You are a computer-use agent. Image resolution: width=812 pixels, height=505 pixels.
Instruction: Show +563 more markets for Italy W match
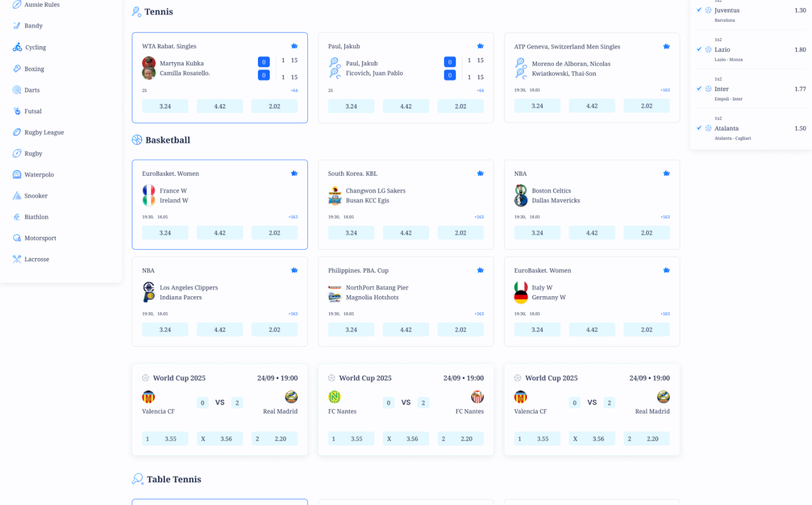tap(665, 314)
